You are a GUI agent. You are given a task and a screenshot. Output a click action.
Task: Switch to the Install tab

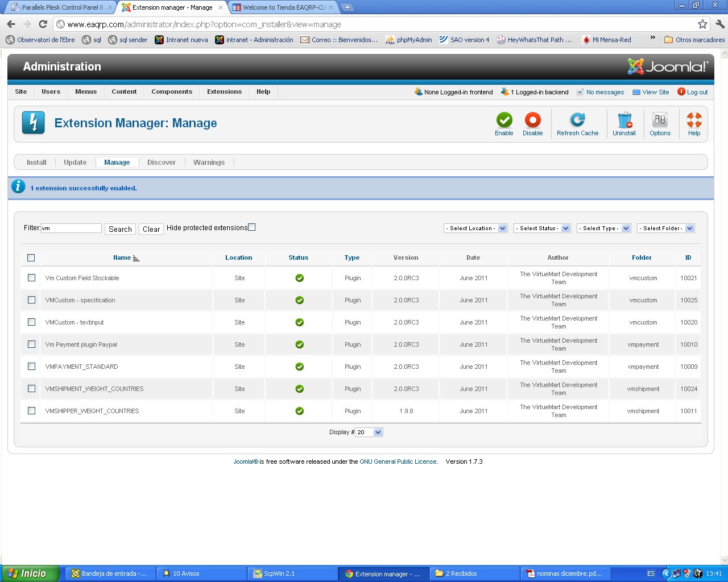coord(36,163)
